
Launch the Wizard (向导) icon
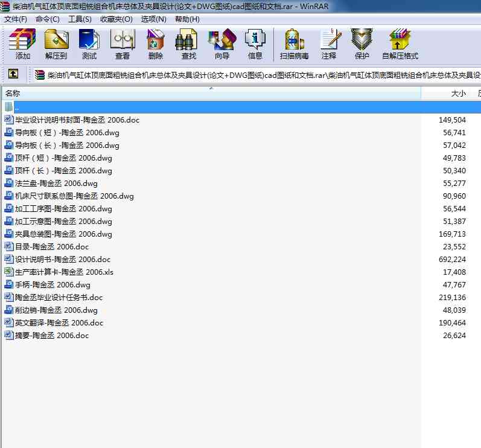pyautogui.click(x=221, y=44)
